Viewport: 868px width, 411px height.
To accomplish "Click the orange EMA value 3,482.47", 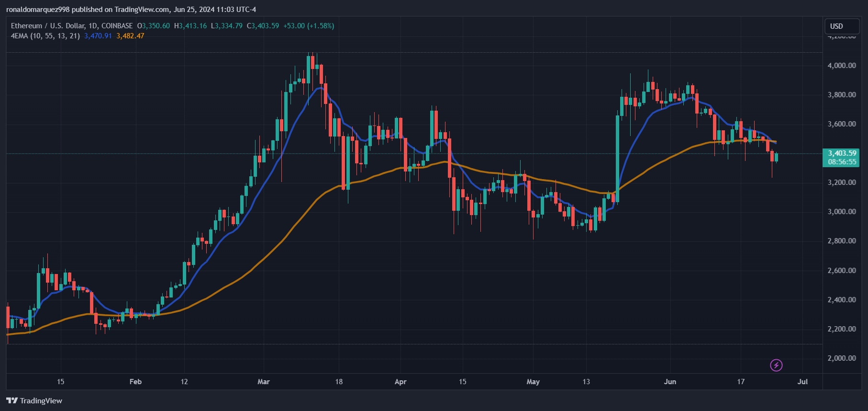I will tap(130, 36).
